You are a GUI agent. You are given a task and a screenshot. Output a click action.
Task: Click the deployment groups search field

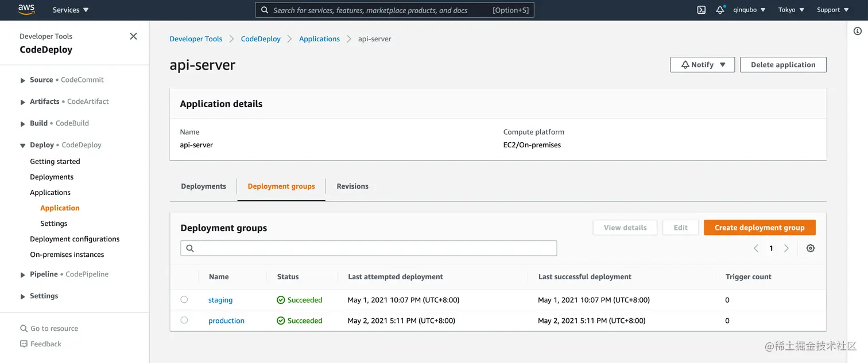[369, 248]
